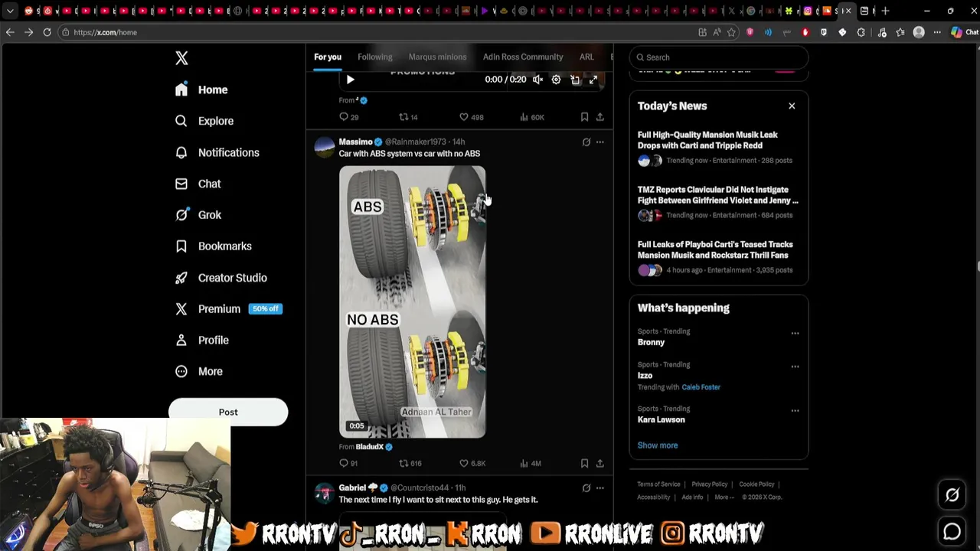Like Massimo's post with 6.8K likes
This screenshot has width=980, height=551.
click(x=472, y=463)
